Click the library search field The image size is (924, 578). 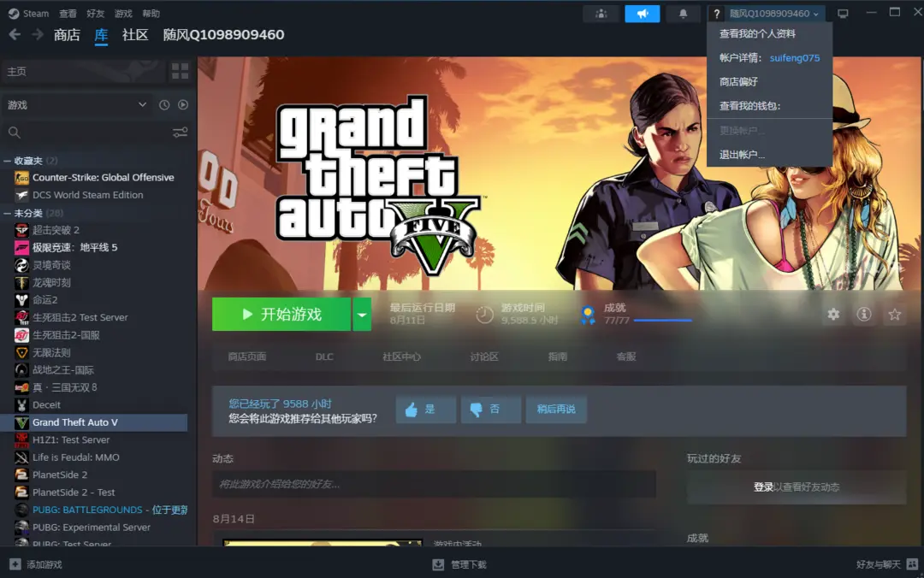(x=86, y=133)
